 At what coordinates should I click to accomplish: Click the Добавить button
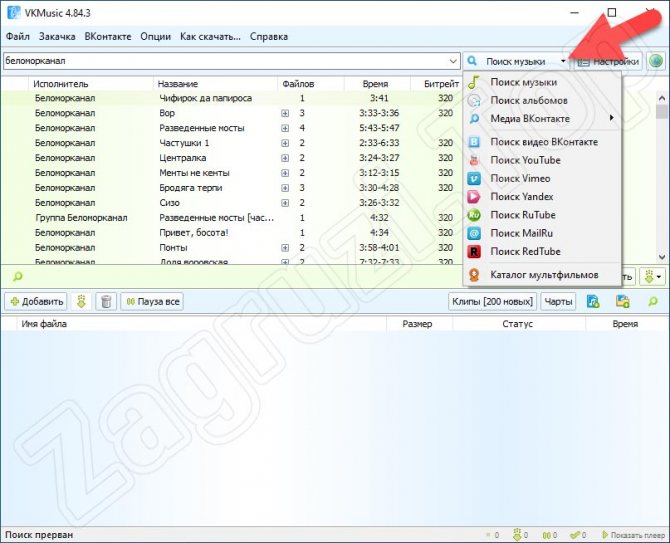[x=36, y=301]
